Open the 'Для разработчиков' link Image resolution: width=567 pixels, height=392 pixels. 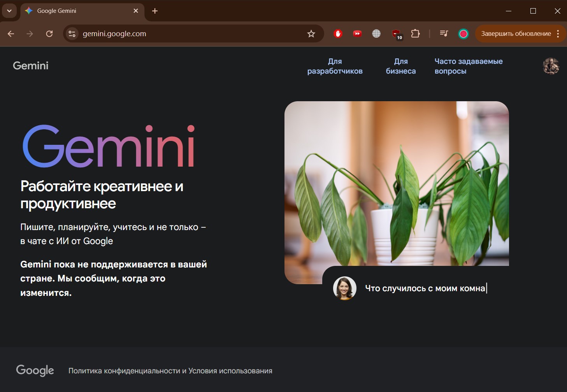point(335,66)
